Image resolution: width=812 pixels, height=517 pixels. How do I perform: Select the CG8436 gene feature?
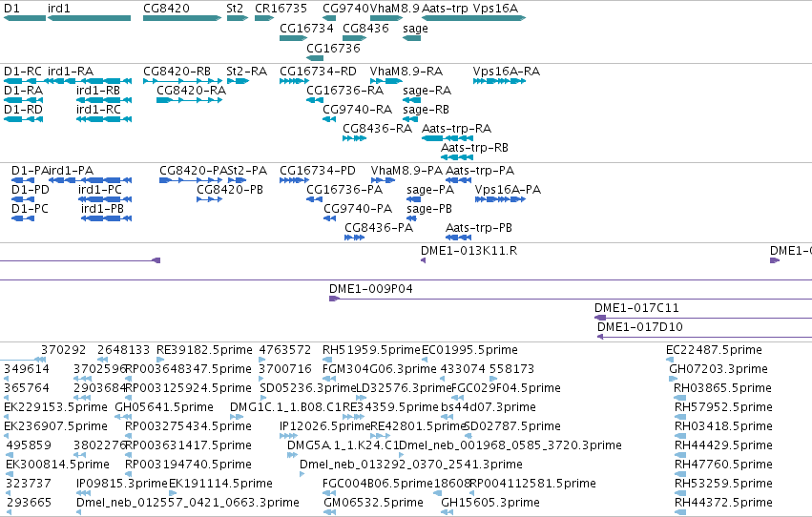[355, 38]
